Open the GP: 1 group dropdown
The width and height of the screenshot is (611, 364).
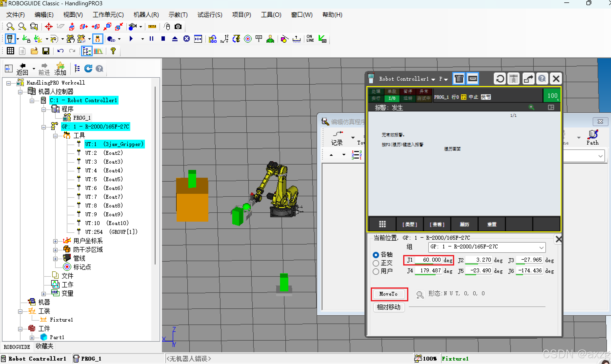(541, 247)
